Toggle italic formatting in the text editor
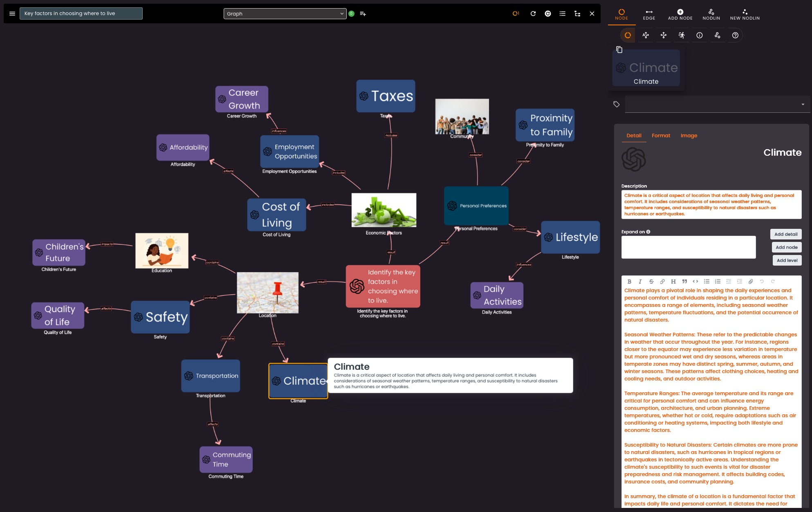 pos(640,282)
